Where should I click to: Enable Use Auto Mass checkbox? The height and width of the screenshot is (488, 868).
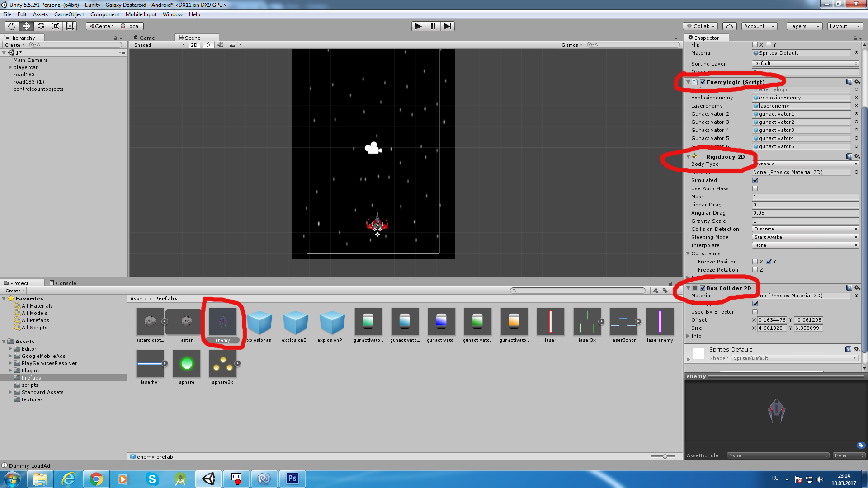755,188
